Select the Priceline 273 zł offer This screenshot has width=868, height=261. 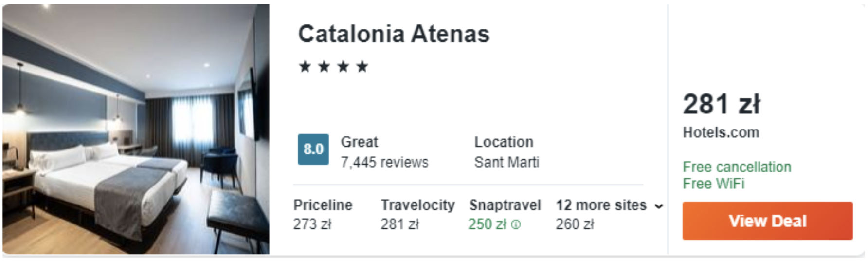tap(323, 214)
